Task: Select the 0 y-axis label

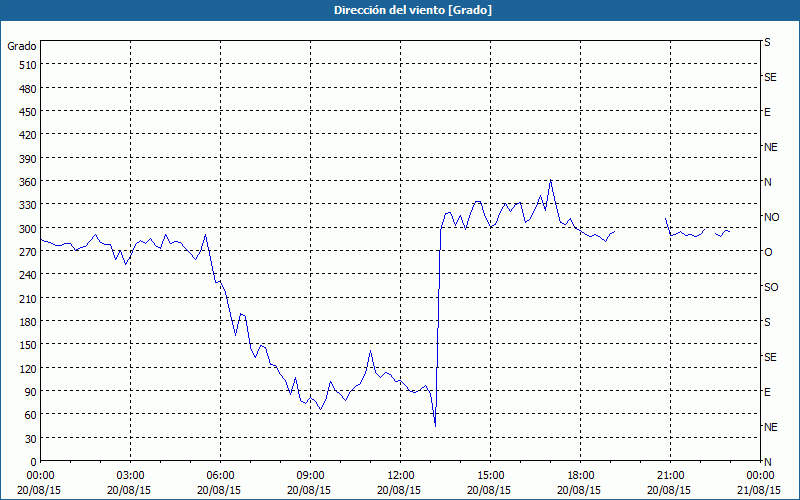Action: click(34, 462)
